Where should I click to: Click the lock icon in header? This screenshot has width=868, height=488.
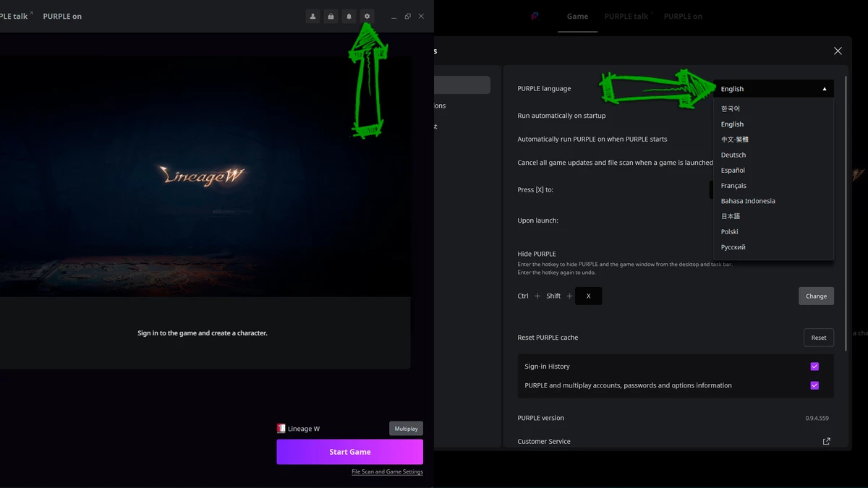(x=331, y=16)
